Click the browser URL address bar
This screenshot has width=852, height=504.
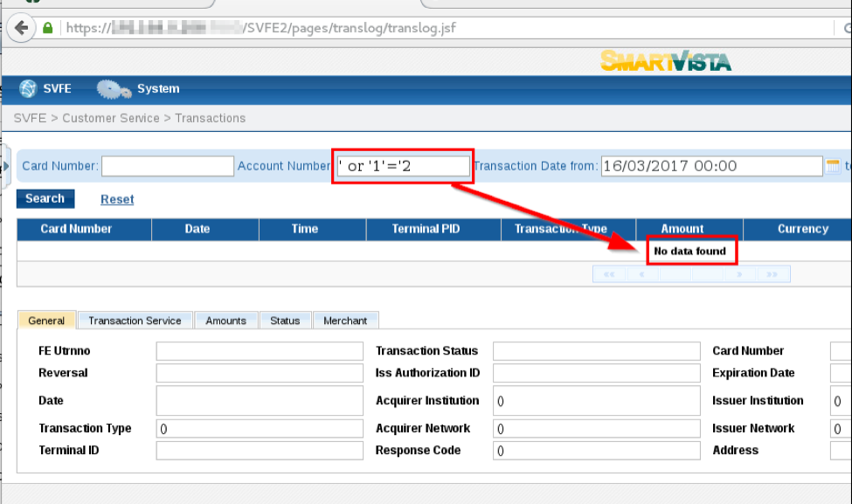tap(437, 28)
